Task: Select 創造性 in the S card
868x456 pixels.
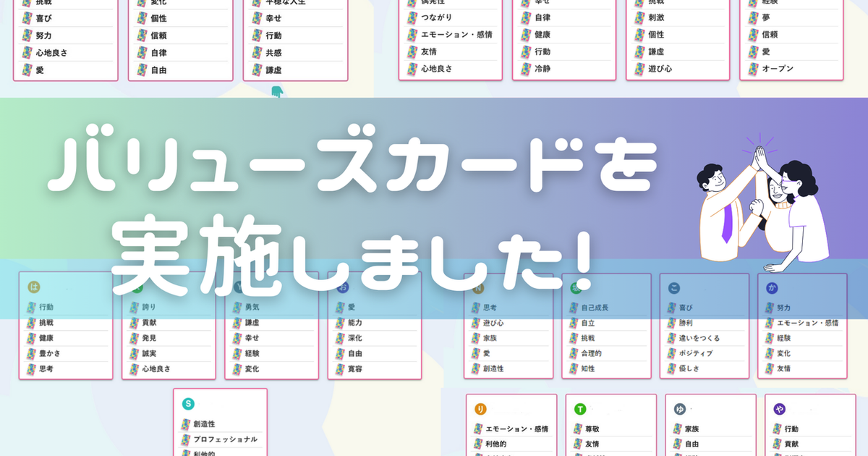Action: pyautogui.click(x=204, y=424)
